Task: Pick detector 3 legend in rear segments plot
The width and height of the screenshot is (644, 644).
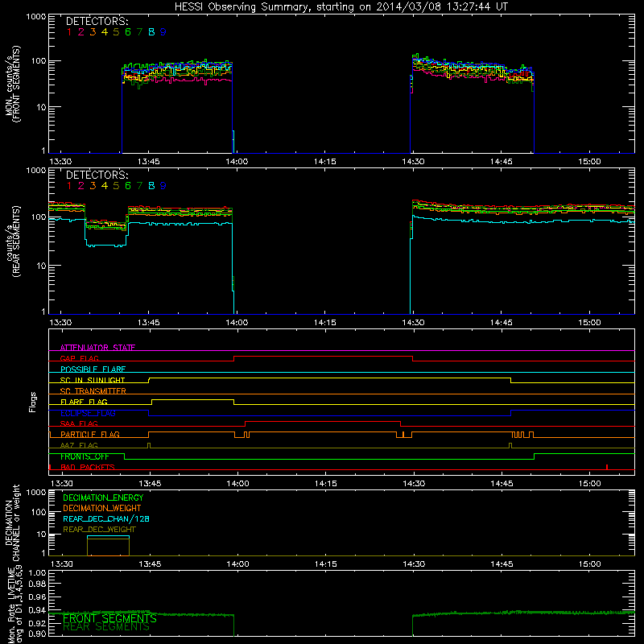Action: point(93,186)
